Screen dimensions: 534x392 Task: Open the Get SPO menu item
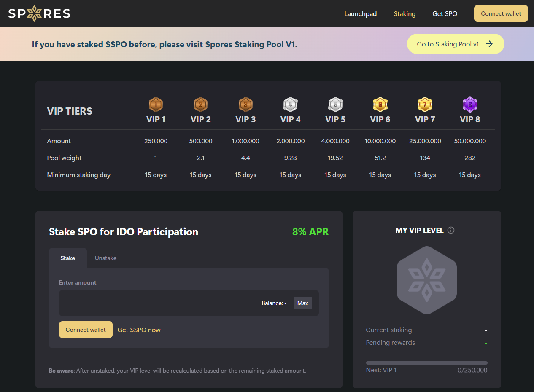[445, 13]
